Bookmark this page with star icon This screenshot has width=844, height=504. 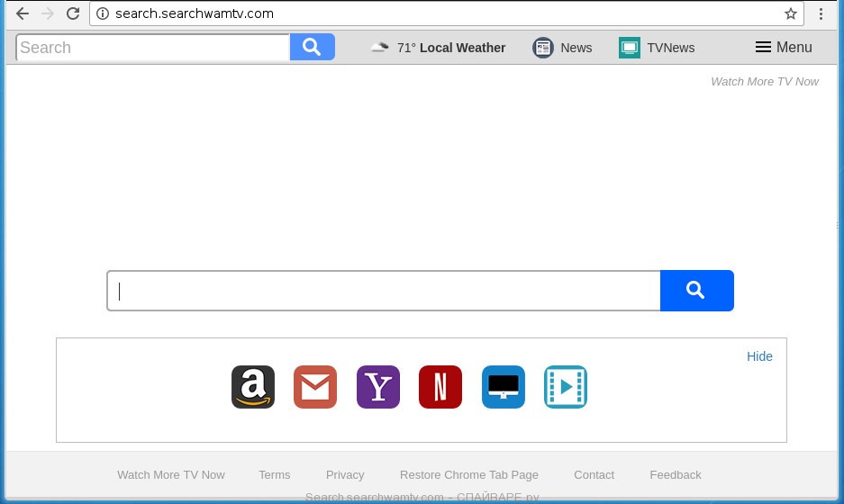[x=791, y=13]
